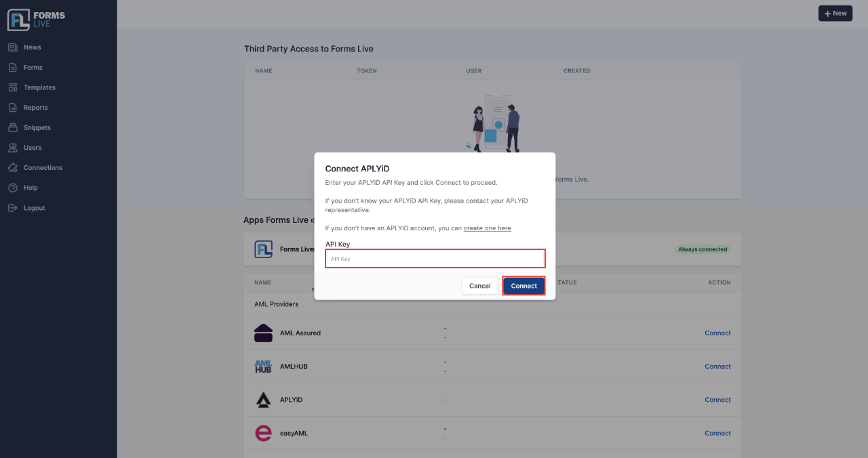Click the 'AML Providers' section label
This screenshot has width=868, height=458.
click(x=276, y=304)
